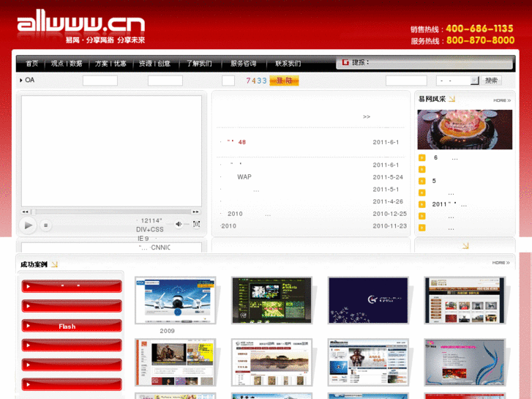Open the case thumbnail with lake landscape banner
The width and height of the screenshot is (532, 399).
[271, 362]
